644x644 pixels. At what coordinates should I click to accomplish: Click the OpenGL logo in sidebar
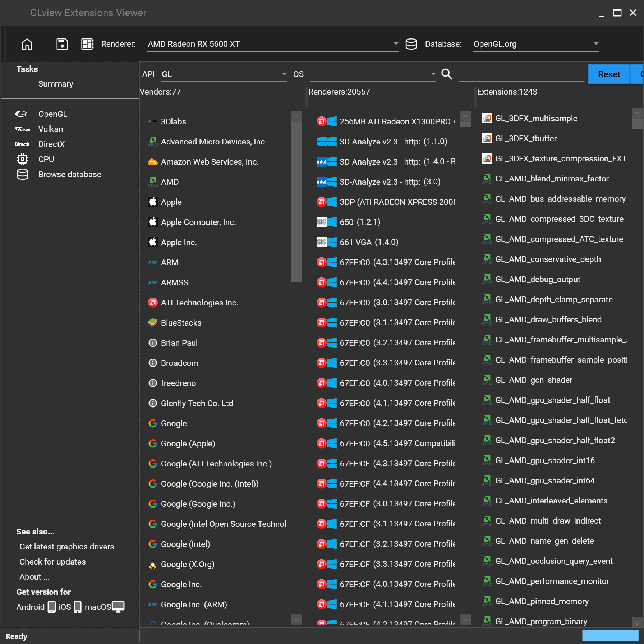click(22, 114)
